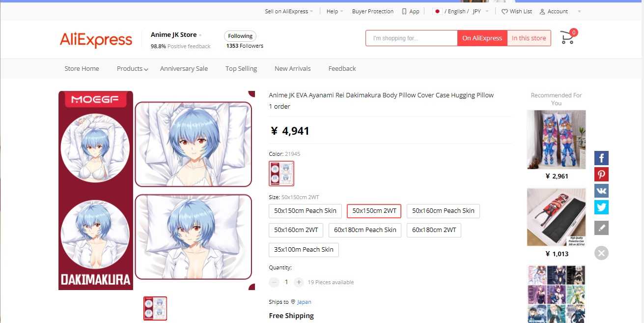Screen dimensions: 644x323
Task: Click 19 Pieces available text
Action: tap(331, 282)
